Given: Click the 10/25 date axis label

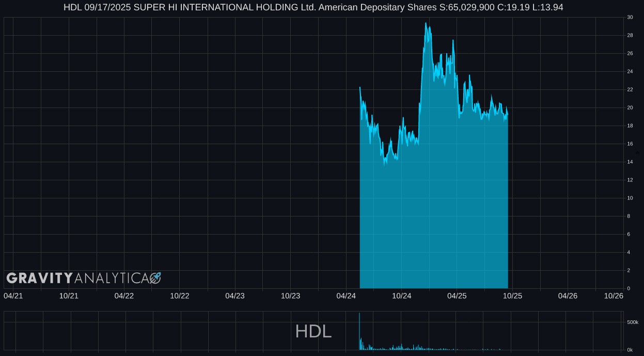Looking at the screenshot, I should click(513, 296).
